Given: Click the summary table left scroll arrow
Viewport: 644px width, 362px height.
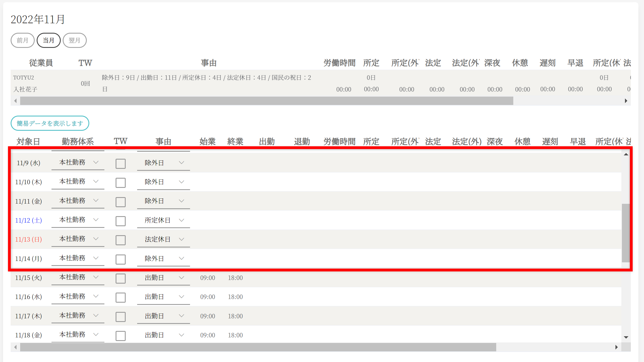Looking at the screenshot, I should pos(15,101).
